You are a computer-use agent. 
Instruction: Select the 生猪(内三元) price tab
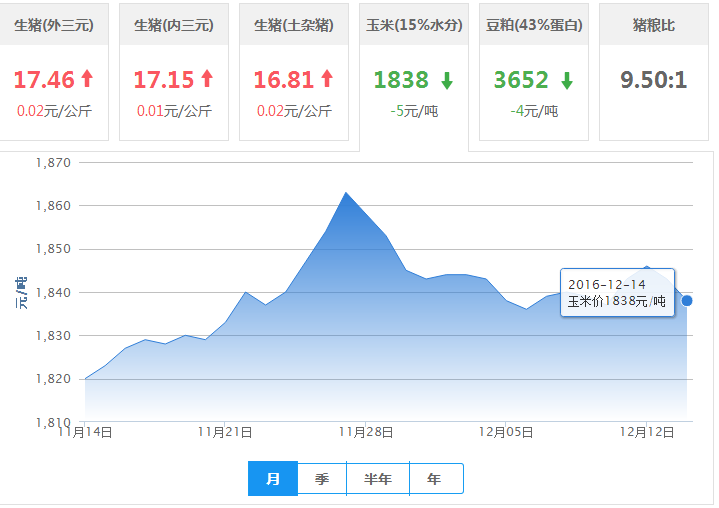coord(174,72)
